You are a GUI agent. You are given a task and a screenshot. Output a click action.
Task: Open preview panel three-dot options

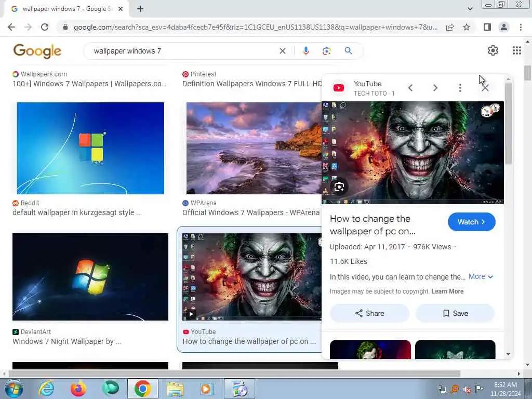(x=460, y=88)
